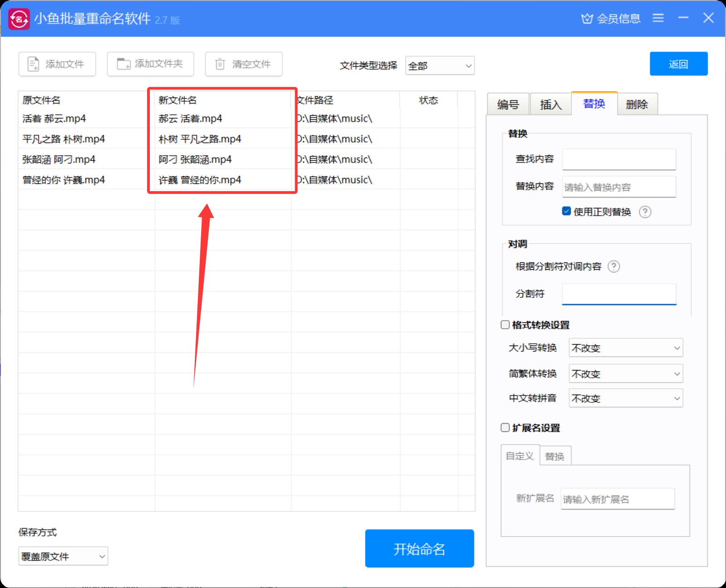The image size is (726, 588).
Task: Enable the 扩展名设置 checkbox
Action: (x=505, y=428)
